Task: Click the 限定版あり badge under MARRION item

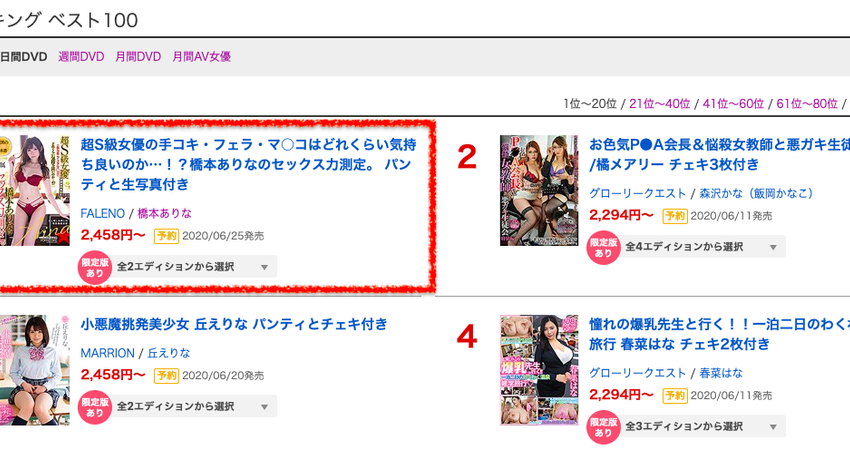Action: 94,407
